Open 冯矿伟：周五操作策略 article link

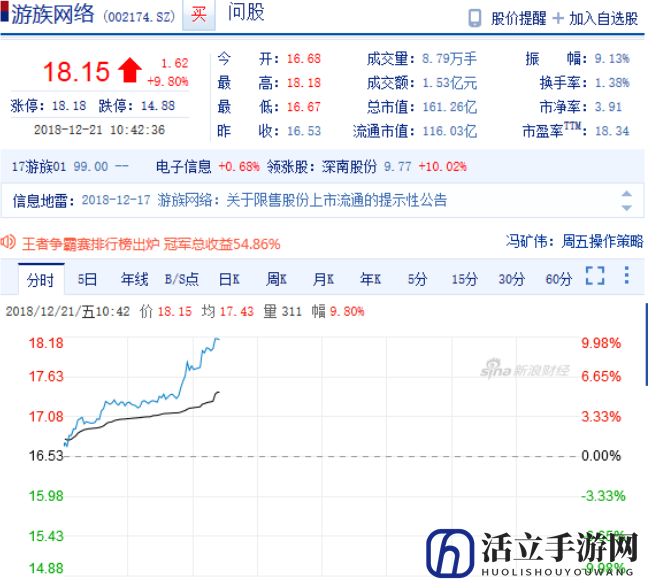[575, 241]
